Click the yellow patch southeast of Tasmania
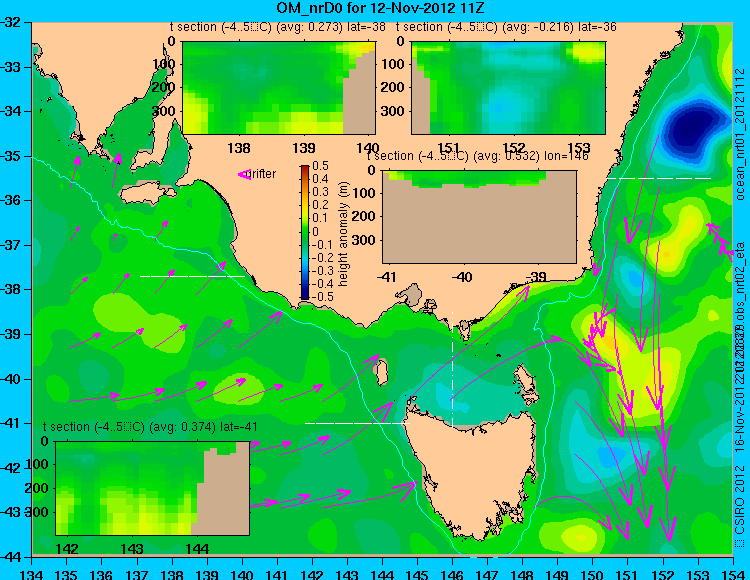Viewport: 750px width, 580px height. click(580, 536)
